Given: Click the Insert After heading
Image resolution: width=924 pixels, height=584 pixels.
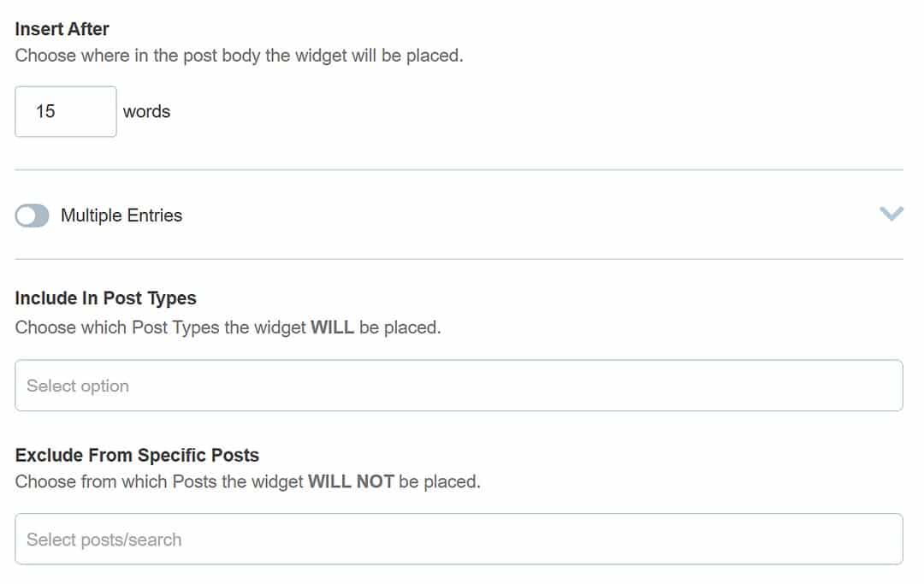Looking at the screenshot, I should [62, 28].
